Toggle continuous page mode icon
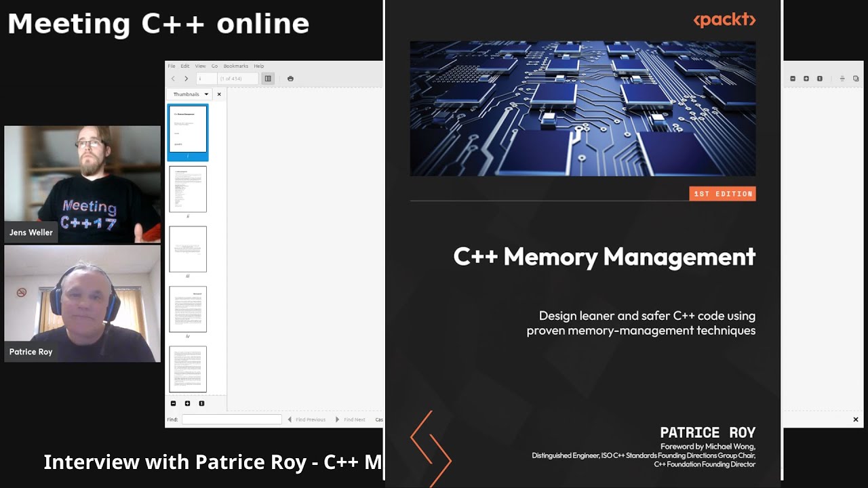Screen dimensions: 868x488 [x=842, y=79]
